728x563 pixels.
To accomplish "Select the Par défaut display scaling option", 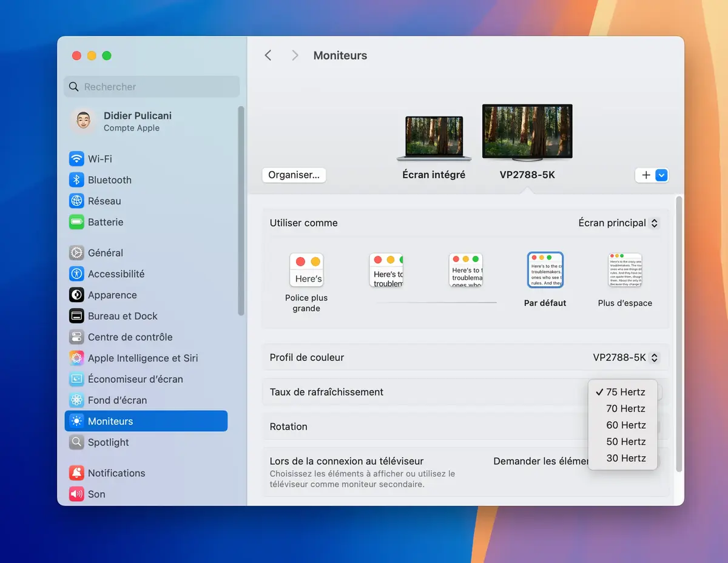I will 545,270.
